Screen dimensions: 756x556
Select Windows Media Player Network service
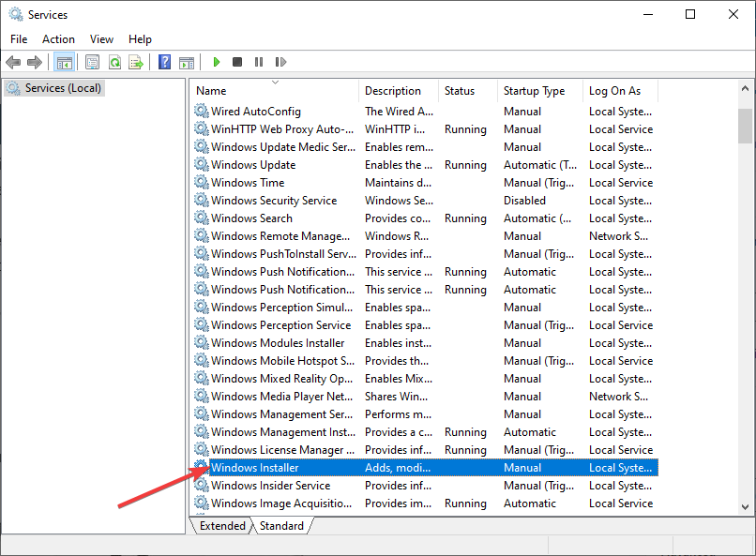click(x=425, y=397)
